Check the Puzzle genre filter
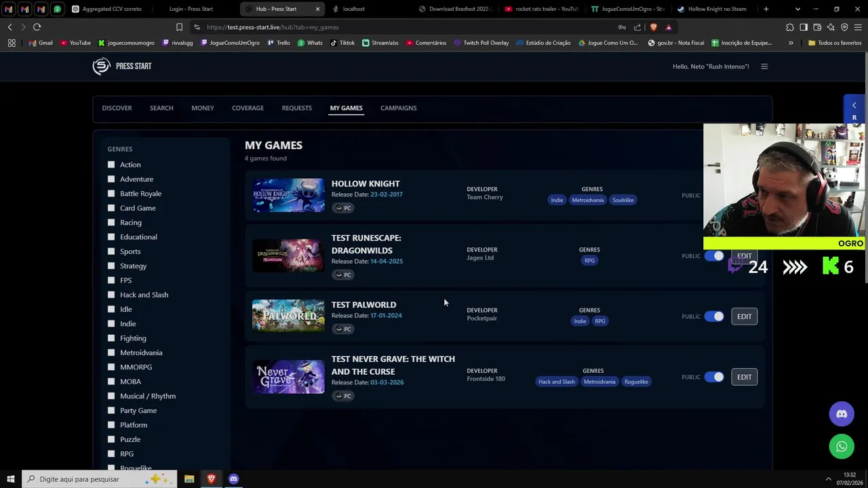This screenshot has height=488, width=868. pos(111,439)
